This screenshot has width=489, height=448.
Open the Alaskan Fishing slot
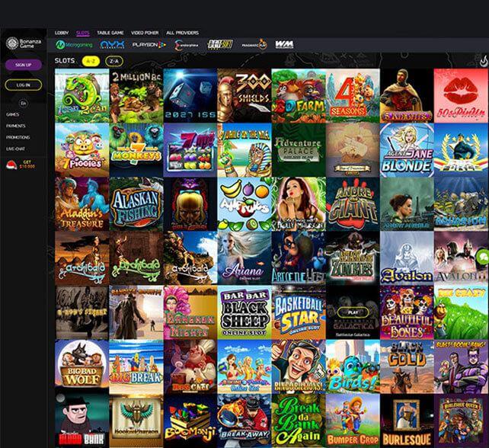(x=136, y=204)
